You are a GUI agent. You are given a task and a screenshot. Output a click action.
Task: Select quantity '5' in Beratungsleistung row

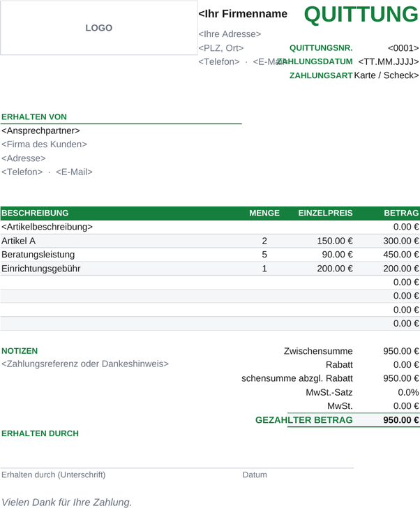tap(264, 255)
